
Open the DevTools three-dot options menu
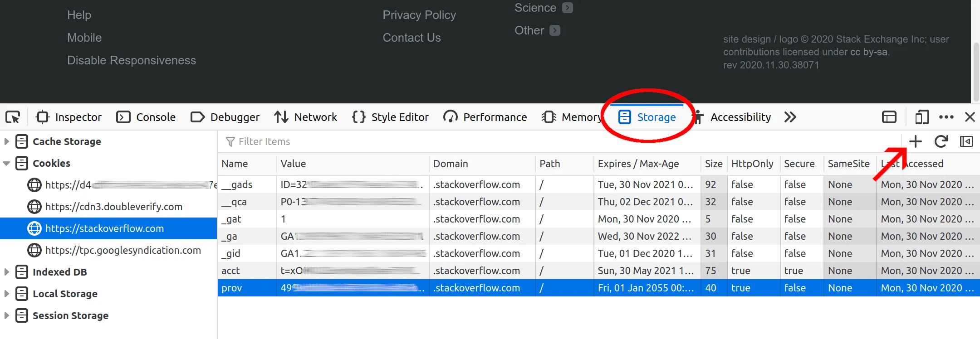tap(946, 117)
